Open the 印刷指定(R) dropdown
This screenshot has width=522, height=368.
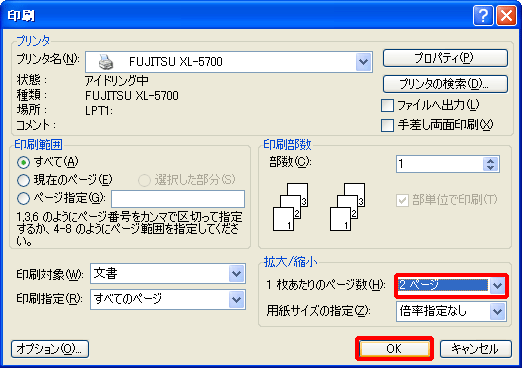[x=237, y=299]
